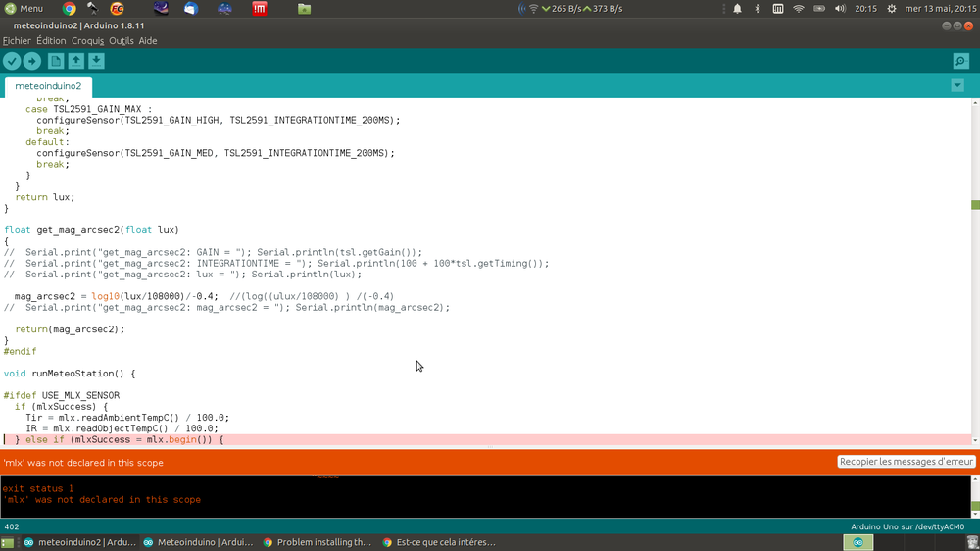
Task: Click the '#endif' line in the editor
Action: coord(20,352)
